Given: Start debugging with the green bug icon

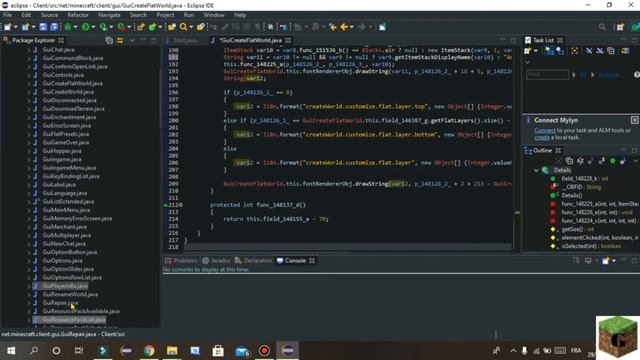Looking at the screenshot, I should pyautogui.click(x=68, y=27).
